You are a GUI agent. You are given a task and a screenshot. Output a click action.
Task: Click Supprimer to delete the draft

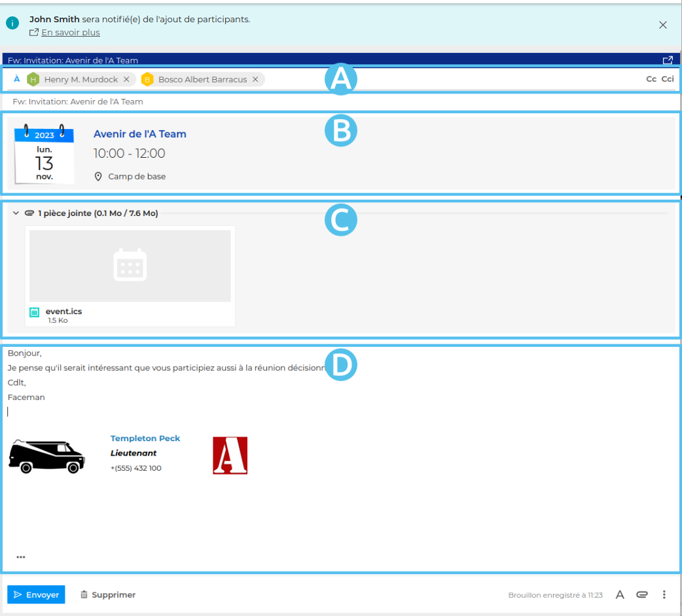pos(107,594)
